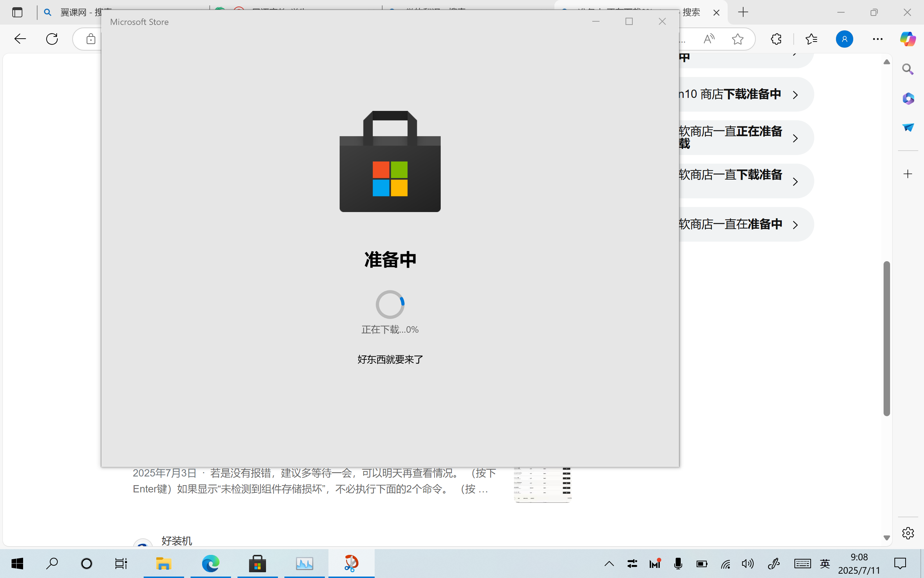924x578 pixels.
Task: Open volume control tray icon
Action: click(x=748, y=564)
